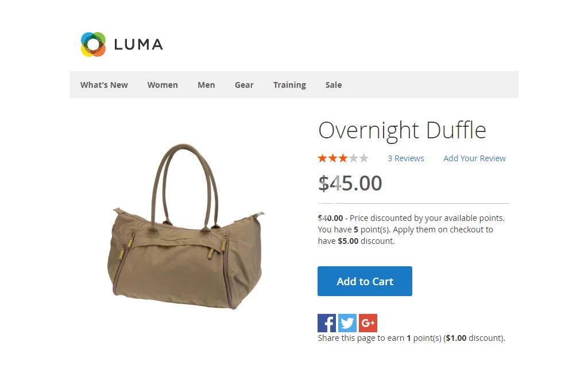Share the page via Google Plus icon
This screenshot has height=373, width=588.
(368, 323)
